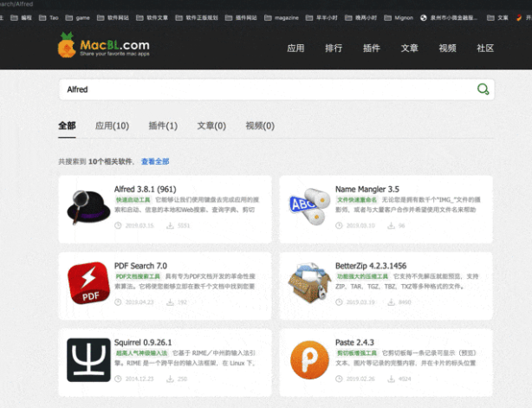Image resolution: width=532 pixels, height=408 pixels.
Task: Open the 编程 bookmark folder
Action: pyautogui.click(x=21, y=17)
